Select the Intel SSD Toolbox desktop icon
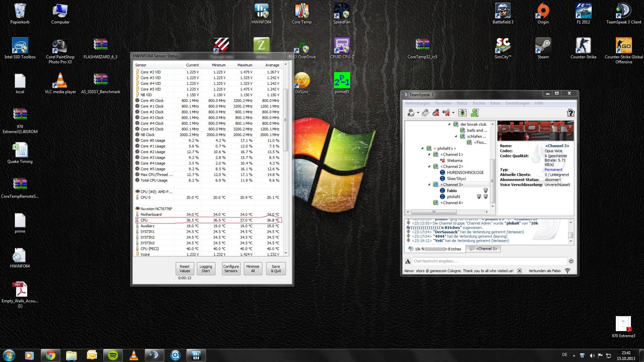Viewport: 644px width, 362px height. [x=20, y=49]
